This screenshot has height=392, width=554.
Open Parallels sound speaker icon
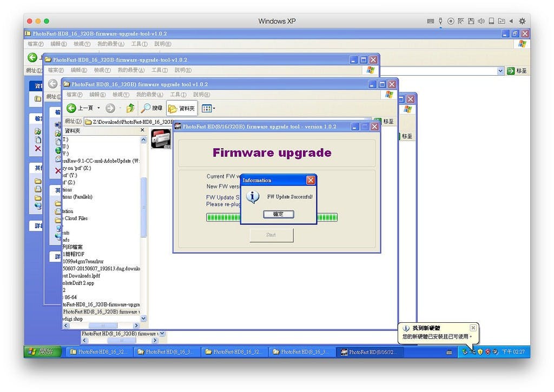(x=481, y=21)
